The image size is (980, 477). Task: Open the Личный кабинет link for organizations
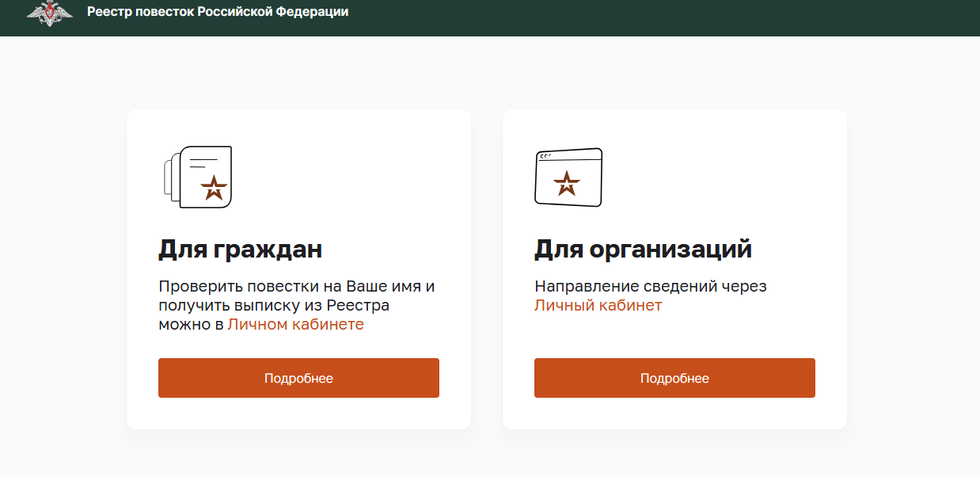click(598, 305)
